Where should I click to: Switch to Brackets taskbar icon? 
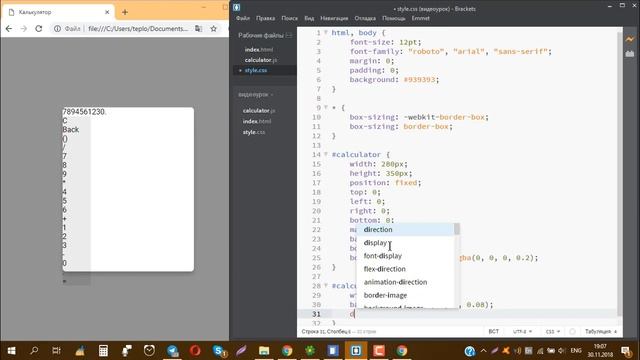point(356,351)
